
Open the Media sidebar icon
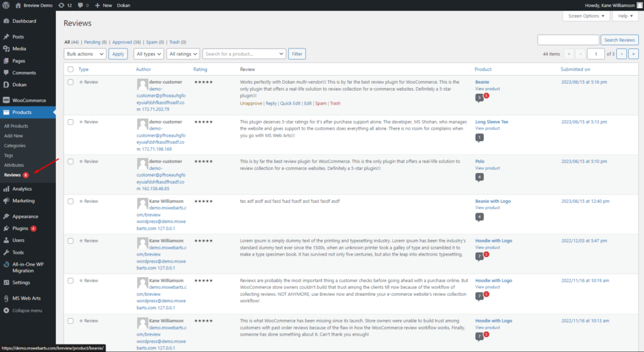(x=6, y=48)
